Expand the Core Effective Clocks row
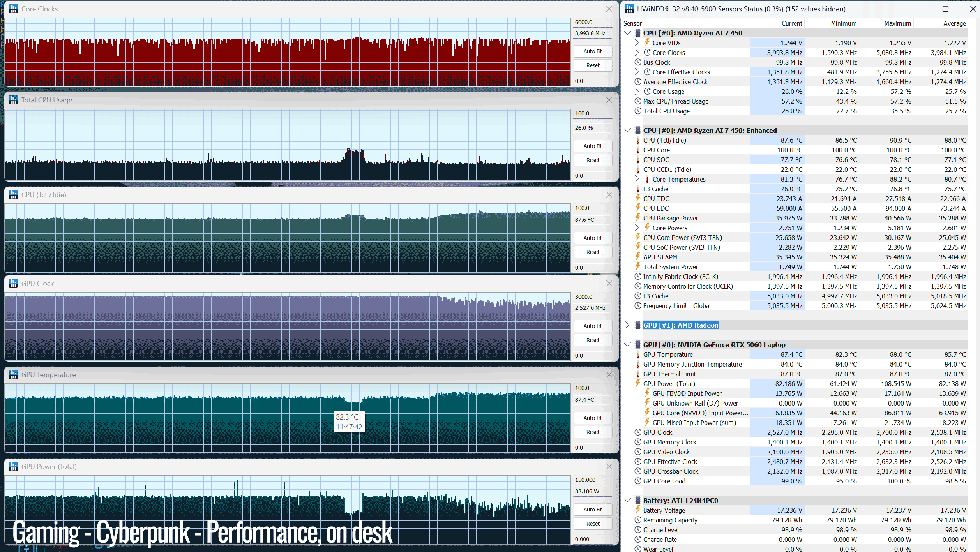The width and height of the screenshot is (980, 552). (637, 72)
